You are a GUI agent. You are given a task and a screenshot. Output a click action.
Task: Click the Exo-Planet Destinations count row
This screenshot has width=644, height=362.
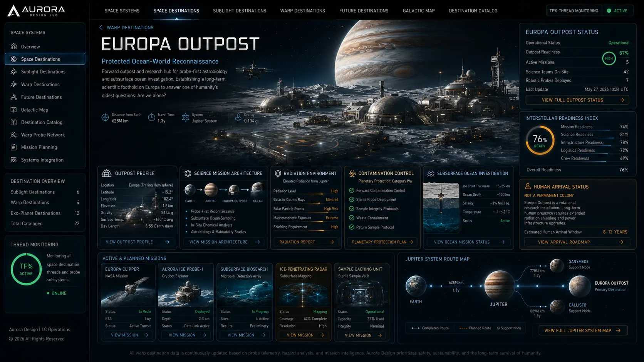tap(45, 213)
